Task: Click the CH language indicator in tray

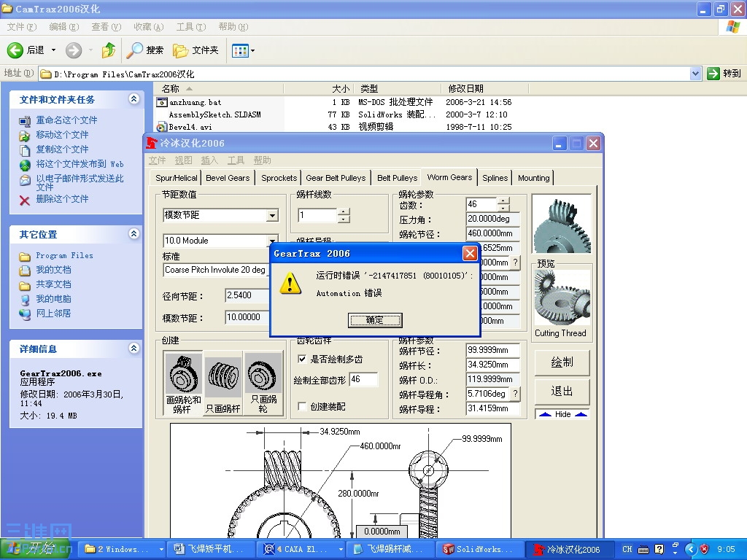Action: pyautogui.click(x=627, y=550)
